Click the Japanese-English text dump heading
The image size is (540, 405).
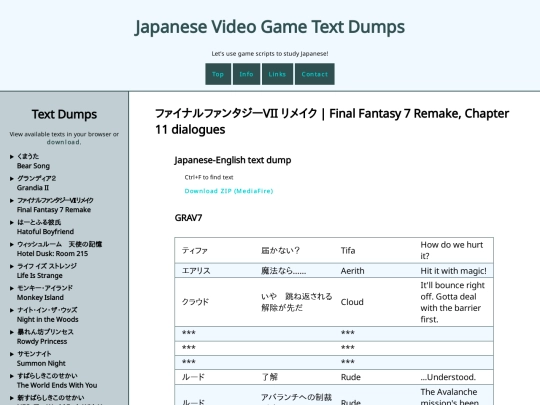pyautogui.click(x=233, y=160)
